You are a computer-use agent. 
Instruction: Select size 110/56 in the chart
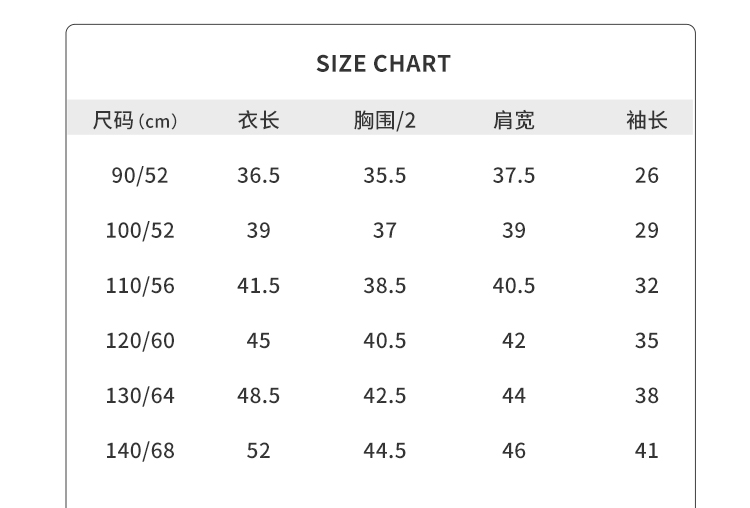pyautogui.click(x=140, y=286)
